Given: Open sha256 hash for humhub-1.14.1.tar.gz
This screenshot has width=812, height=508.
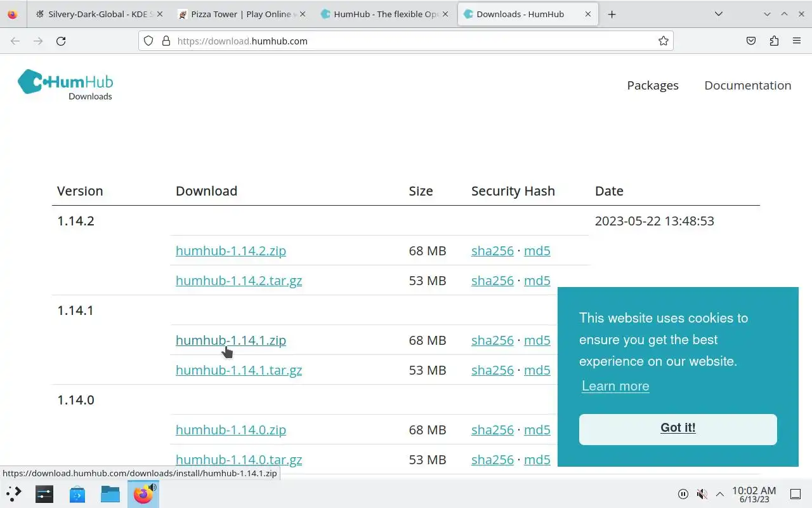Looking at the screenshot, I should click(x=492, y=370).
